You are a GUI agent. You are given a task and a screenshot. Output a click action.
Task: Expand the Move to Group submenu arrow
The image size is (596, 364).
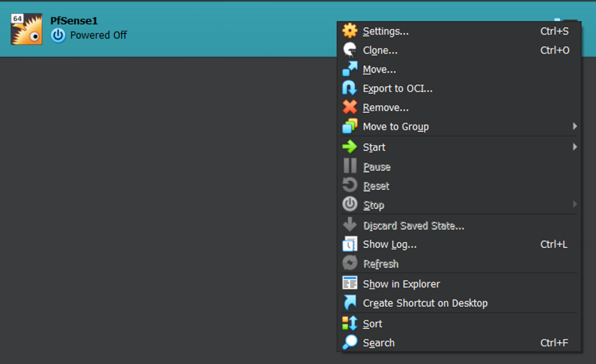pos(575,126)
